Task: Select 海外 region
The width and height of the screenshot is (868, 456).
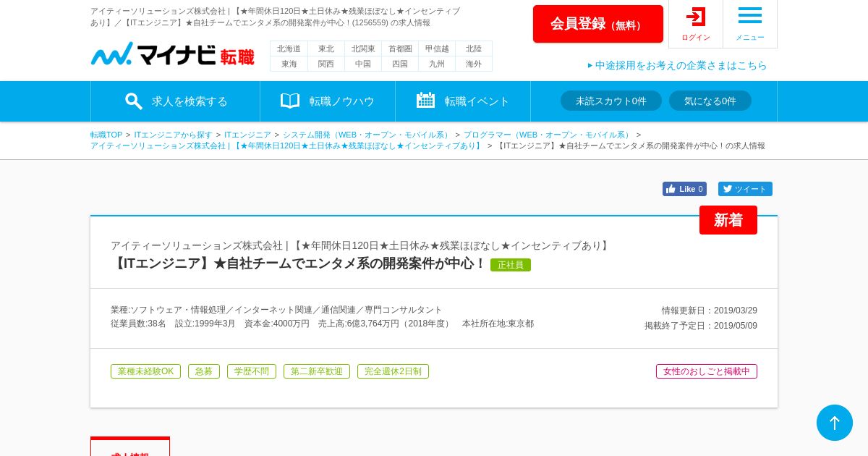Action: 474,64
